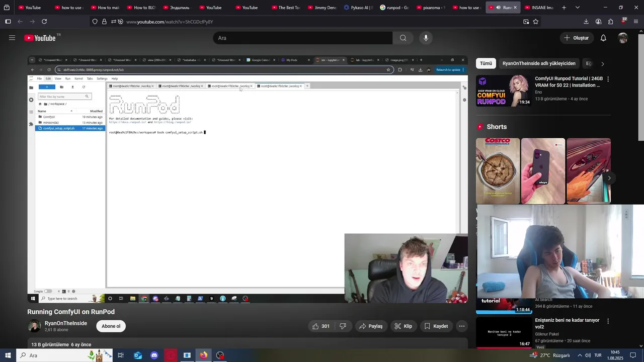Viewport: 644px width, 362px height.
Task: Open Discord from the Windows taskbar
Action: point(154,355)
